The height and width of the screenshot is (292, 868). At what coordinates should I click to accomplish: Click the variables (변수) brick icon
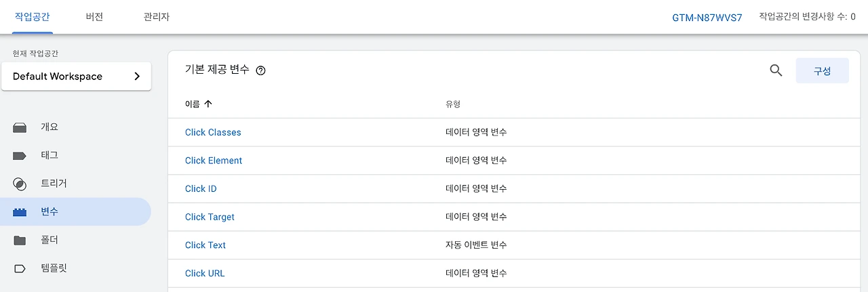coord(20,212)
